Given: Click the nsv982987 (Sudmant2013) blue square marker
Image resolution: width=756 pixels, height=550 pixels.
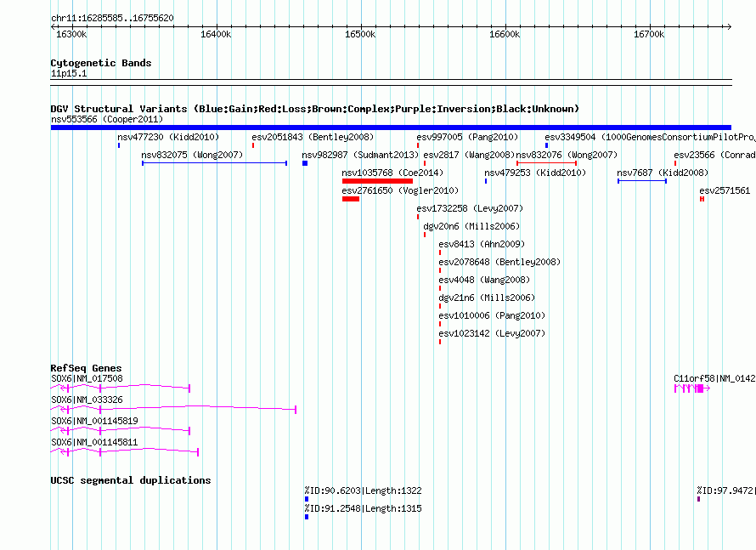Looking at the screenshot, I should point(305,163).
